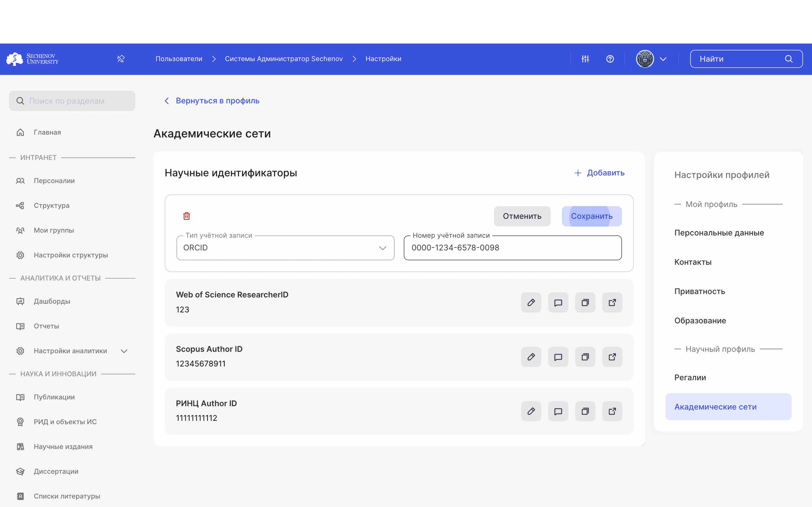812x507 pixels.
Task: Click the external link icon for Web of Science ResearcherID
Action: (x=612, y=303)
